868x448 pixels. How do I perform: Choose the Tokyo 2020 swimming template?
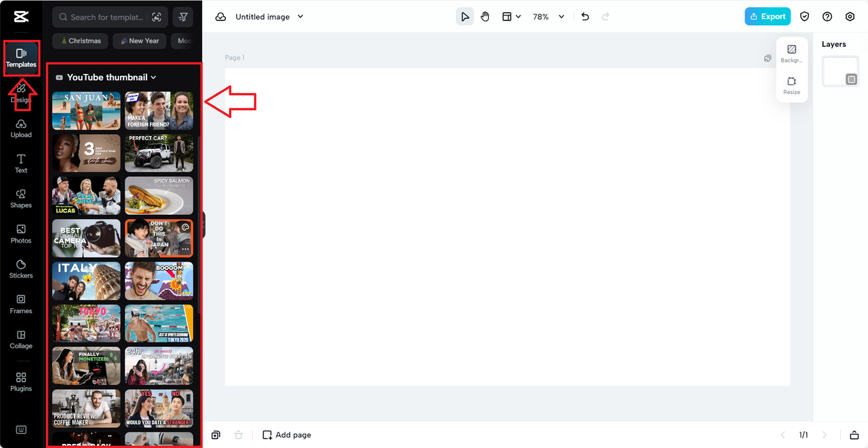(x=159, y=323)
